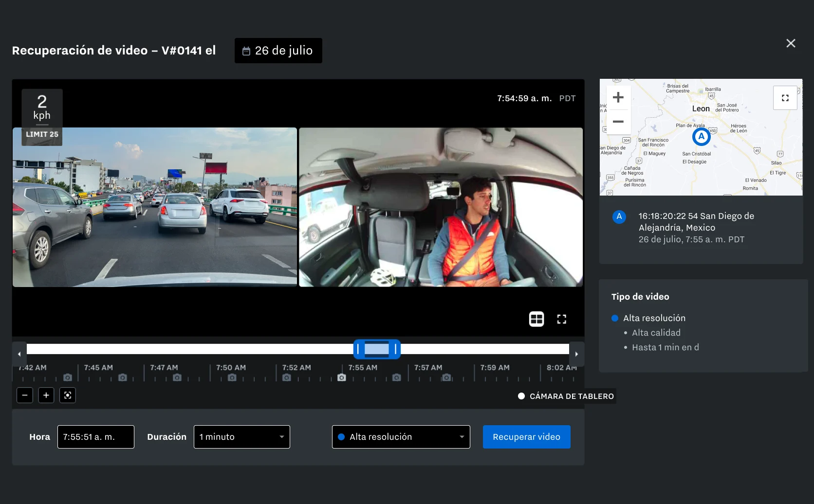
Task: Click the San Diego de Alejandría address
Action: [x=695, y=221]
